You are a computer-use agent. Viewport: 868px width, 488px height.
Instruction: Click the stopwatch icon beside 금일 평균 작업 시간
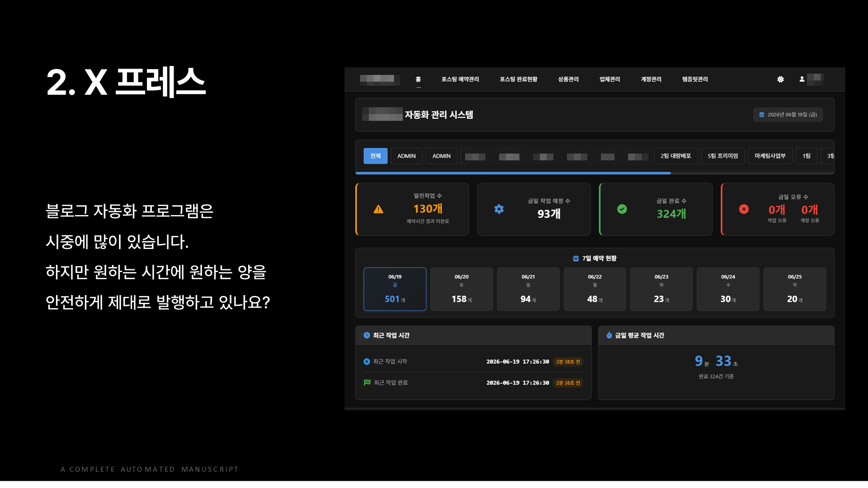(x=609, y=335)
